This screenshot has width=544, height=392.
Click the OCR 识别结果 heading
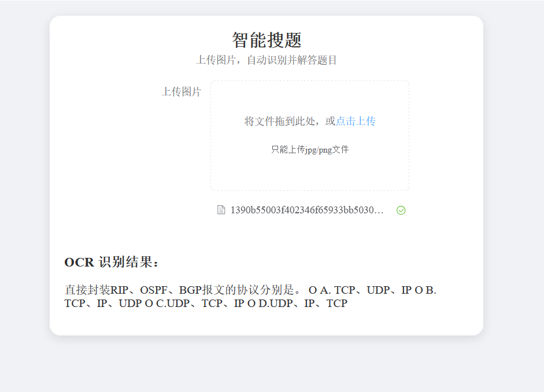tap(113, 262)
